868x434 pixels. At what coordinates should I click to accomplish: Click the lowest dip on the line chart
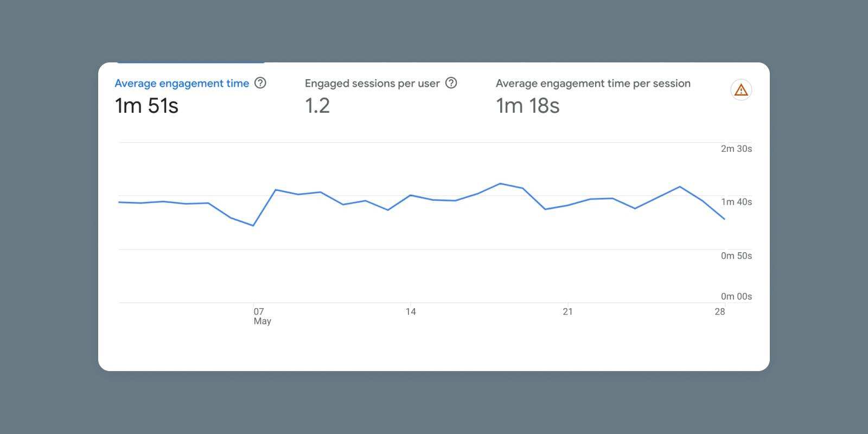253,226
